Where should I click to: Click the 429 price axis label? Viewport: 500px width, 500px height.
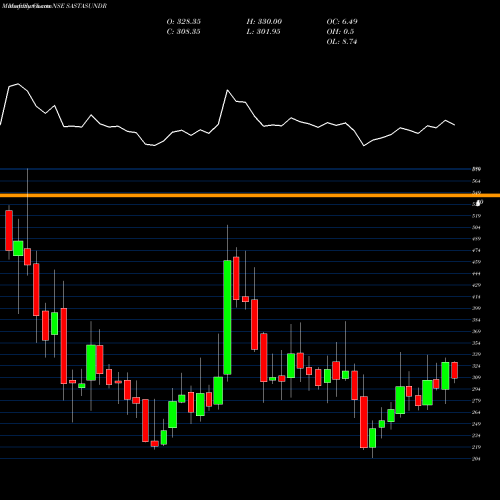(476, 285)
